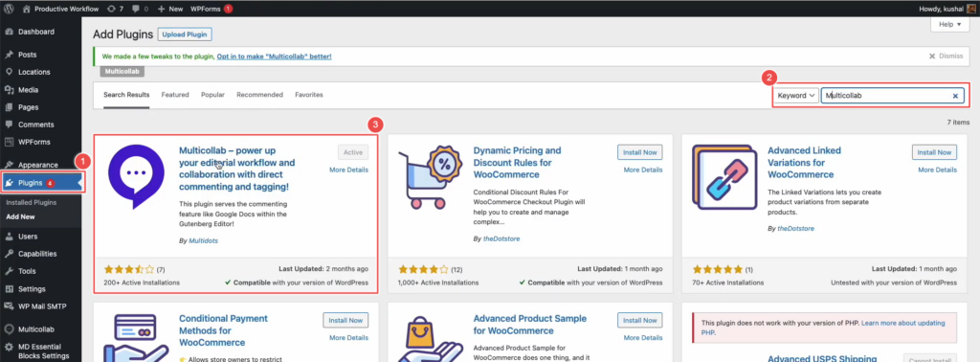Install Dynamic Pricing and Discount Rules plugin
Image resolution: width=980 pixels, height=362 pixels.
tap(640, 152)
